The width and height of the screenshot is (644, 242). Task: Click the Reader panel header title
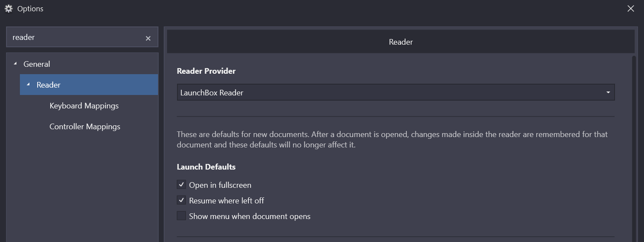coord(401,42)
